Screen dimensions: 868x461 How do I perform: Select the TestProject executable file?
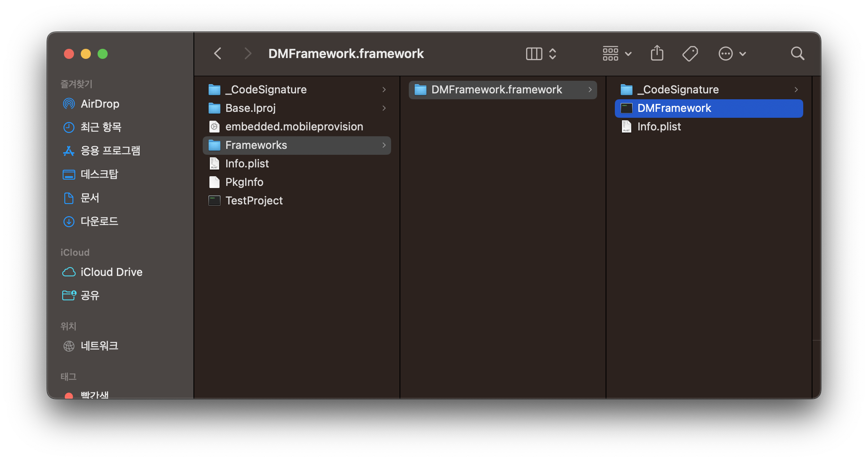254,201
